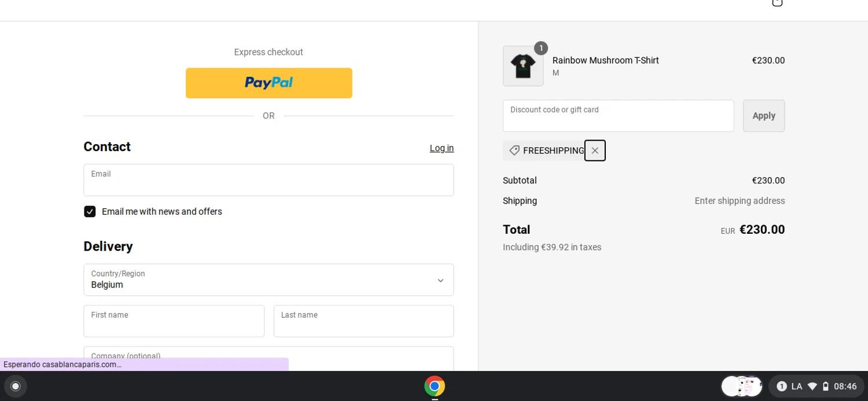The width and height of the screenshot is (868, 401).
Task: Click the battery icon in system tray
Action: pyautogui.click(x=826, y=386)
